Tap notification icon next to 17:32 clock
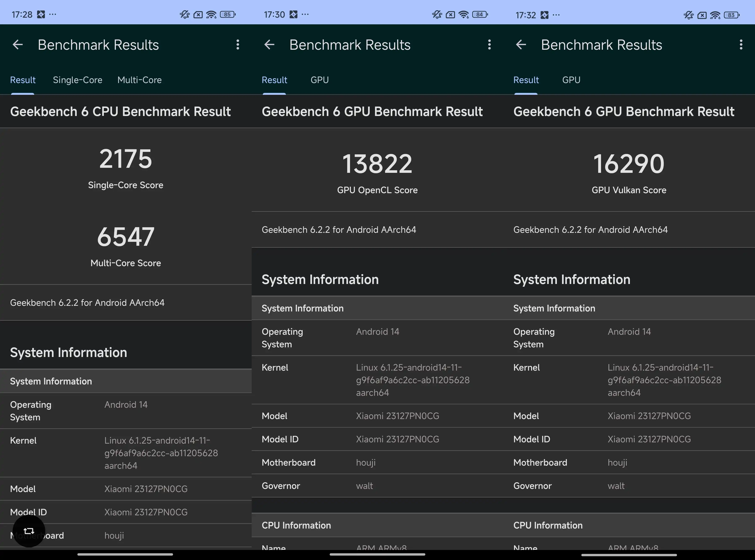755x560 pixels. click(545, 15)
